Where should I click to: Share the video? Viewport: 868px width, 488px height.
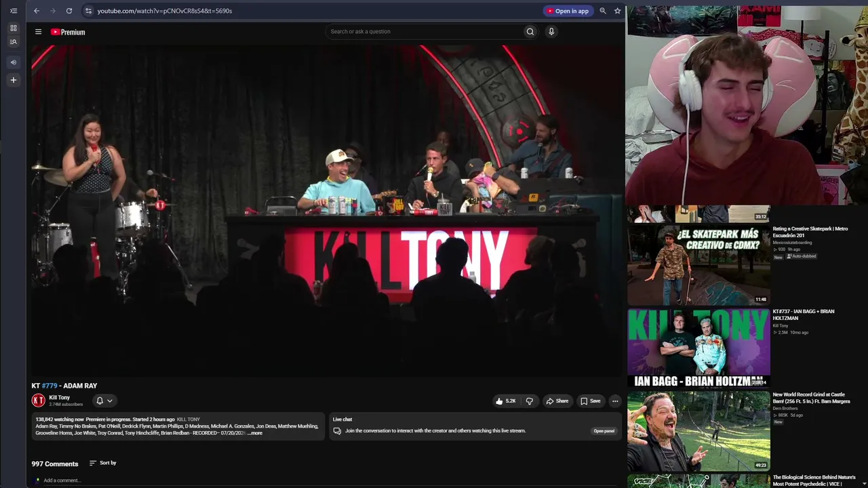click(x=557, y=401)
